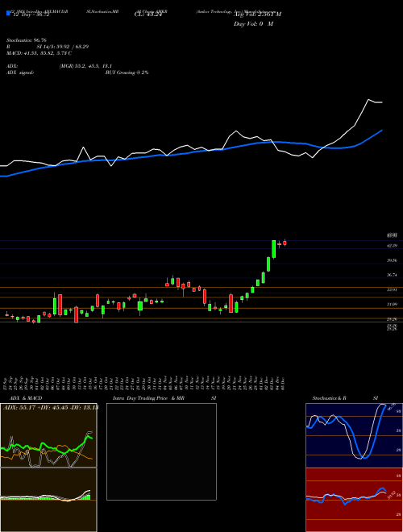Click the tallest green candlestick near 42.39
Screen dimensions: 403x532
273,249
